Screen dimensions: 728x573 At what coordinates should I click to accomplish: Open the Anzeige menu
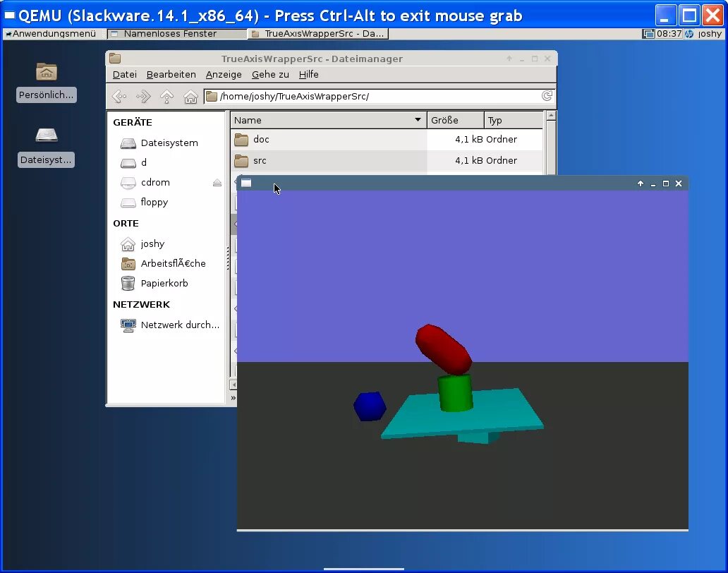coord(224,74)
